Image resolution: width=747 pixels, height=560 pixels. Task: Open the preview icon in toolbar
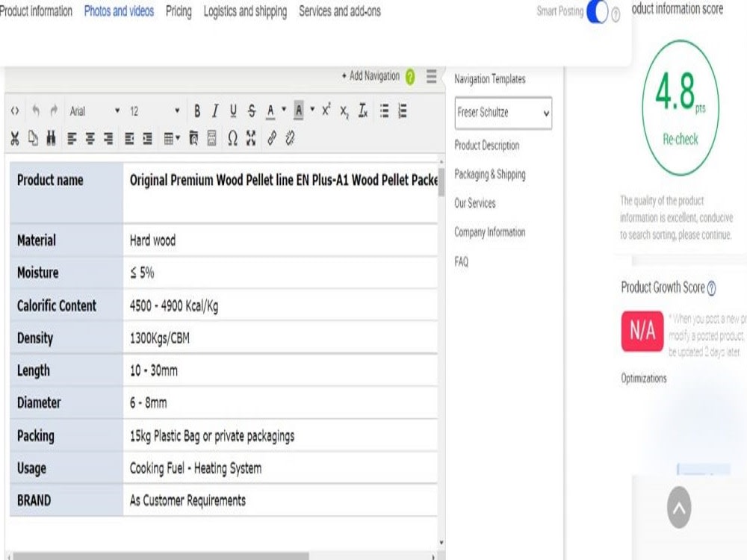[194, 138]
